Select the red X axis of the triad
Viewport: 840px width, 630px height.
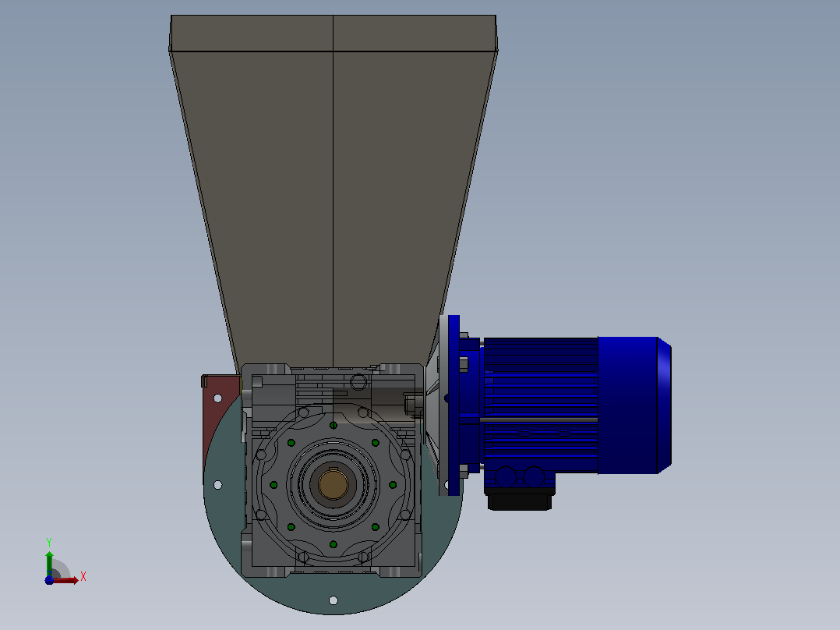point(64,580)
